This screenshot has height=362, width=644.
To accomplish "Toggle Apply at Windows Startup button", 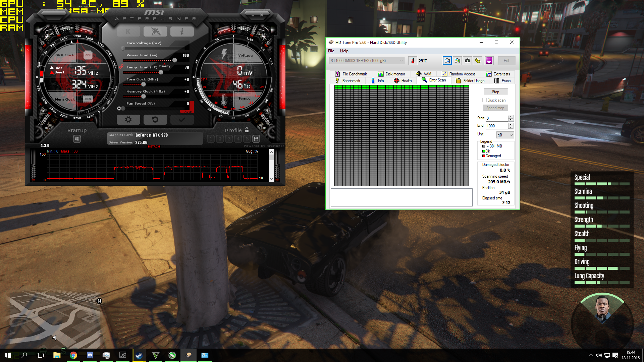I will click(x=77, y=139).
